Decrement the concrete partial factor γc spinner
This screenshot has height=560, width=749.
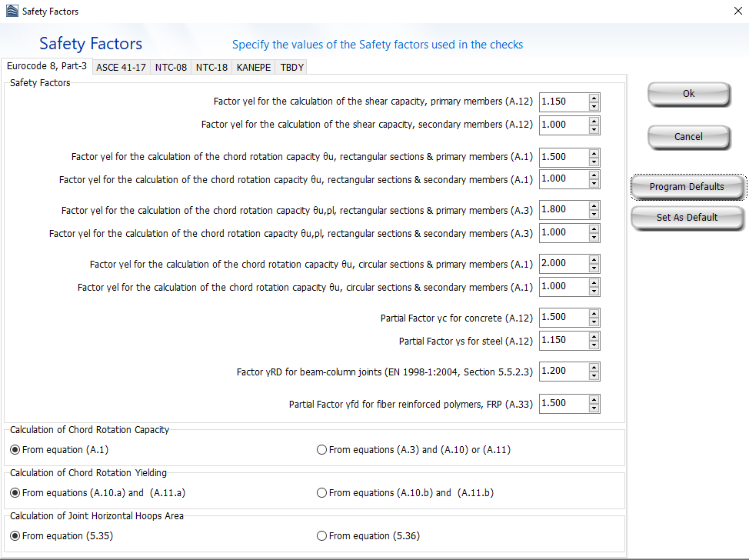coord(594,321)
